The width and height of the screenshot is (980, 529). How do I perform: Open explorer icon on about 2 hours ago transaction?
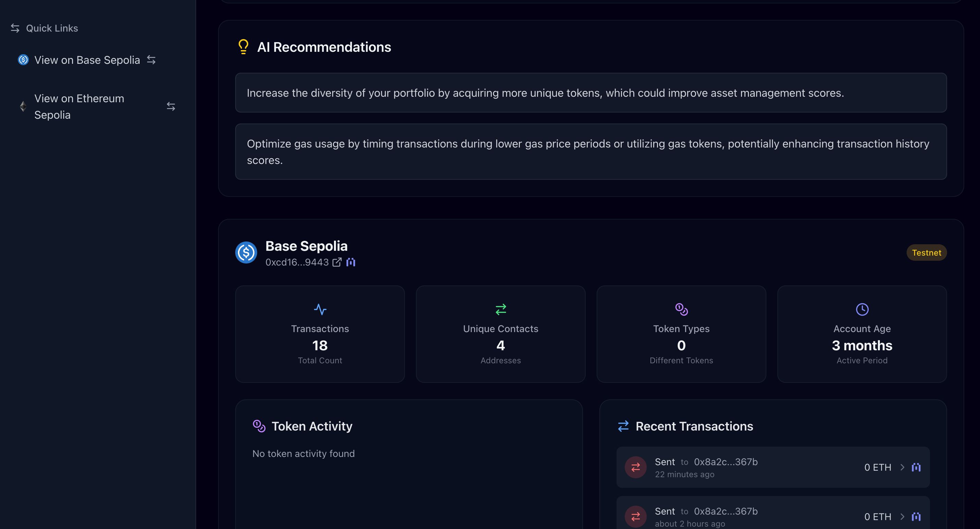tap(916, 516)
